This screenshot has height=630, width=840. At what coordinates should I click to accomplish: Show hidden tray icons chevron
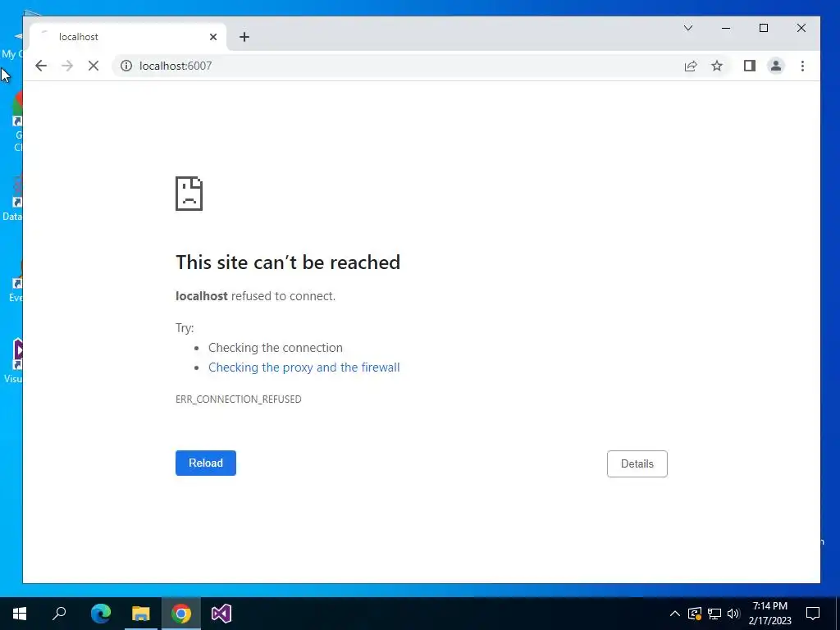pos(675,614)
